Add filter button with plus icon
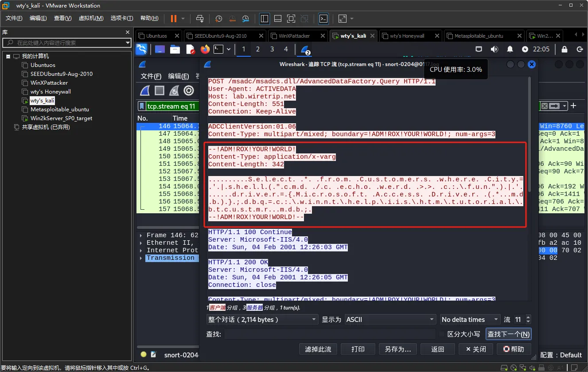This screenshot has height=372, width=588. 573,106
